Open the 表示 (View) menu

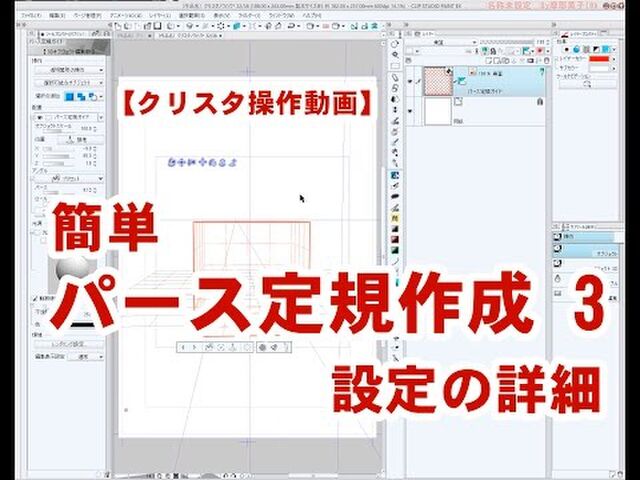point(222,15)
